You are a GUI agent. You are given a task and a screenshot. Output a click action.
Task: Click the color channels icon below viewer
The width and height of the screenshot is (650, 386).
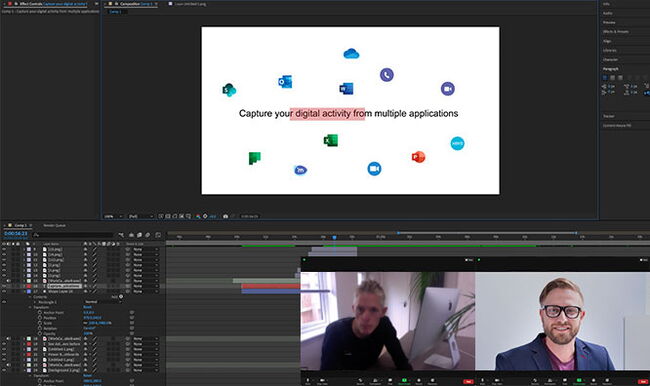198,216
